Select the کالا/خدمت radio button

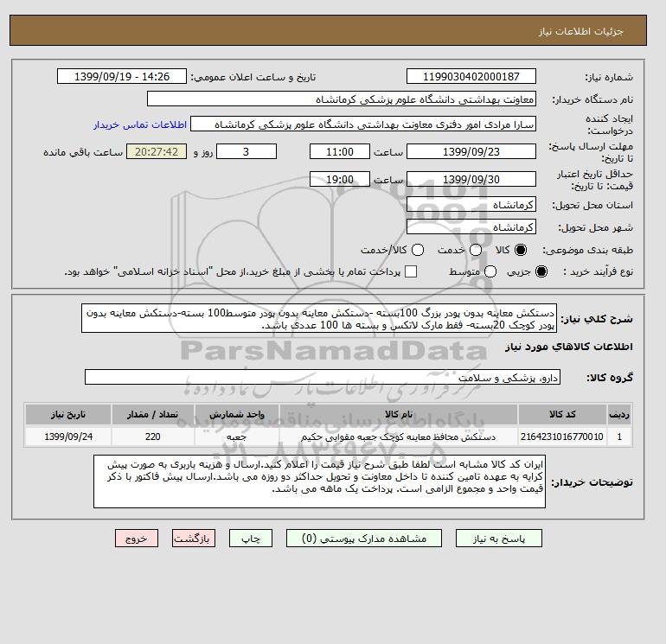click(418, 250)
